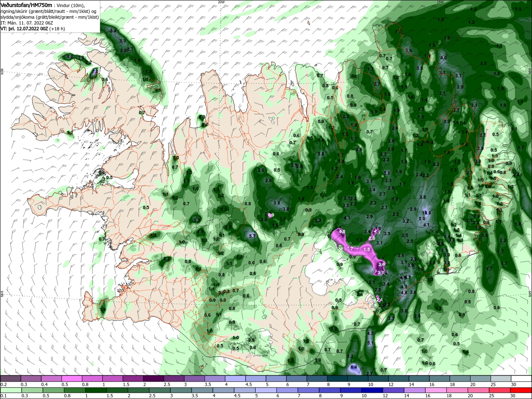Image resolution: width=532 pixels, height=399 pixels.
Task: Click the white 1.5 value in purple band
Action: (367, 249)
